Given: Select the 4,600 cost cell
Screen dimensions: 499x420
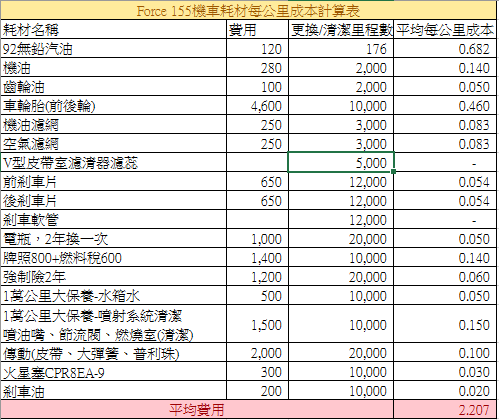Looking at the screenshot, I should (x=257, y=105).
